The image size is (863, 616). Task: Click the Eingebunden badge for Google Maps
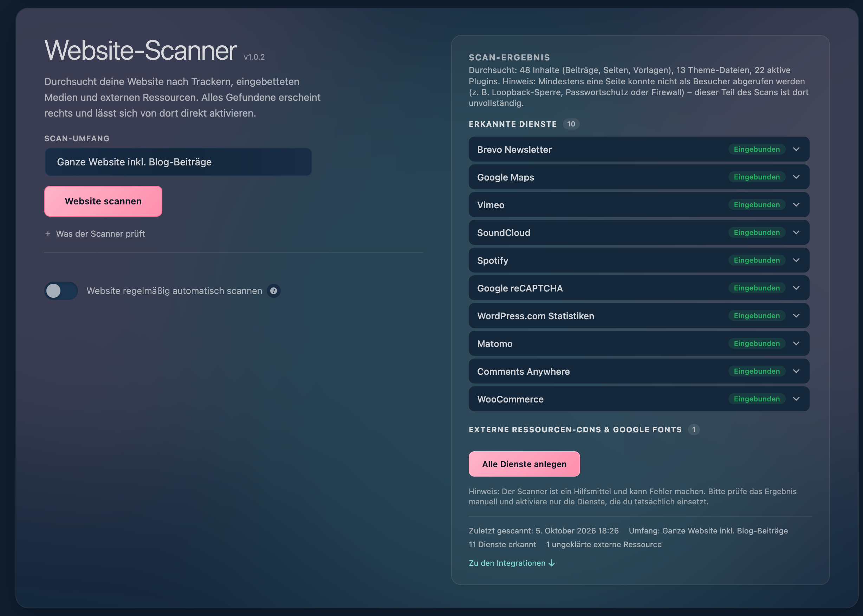click(757, 177)
